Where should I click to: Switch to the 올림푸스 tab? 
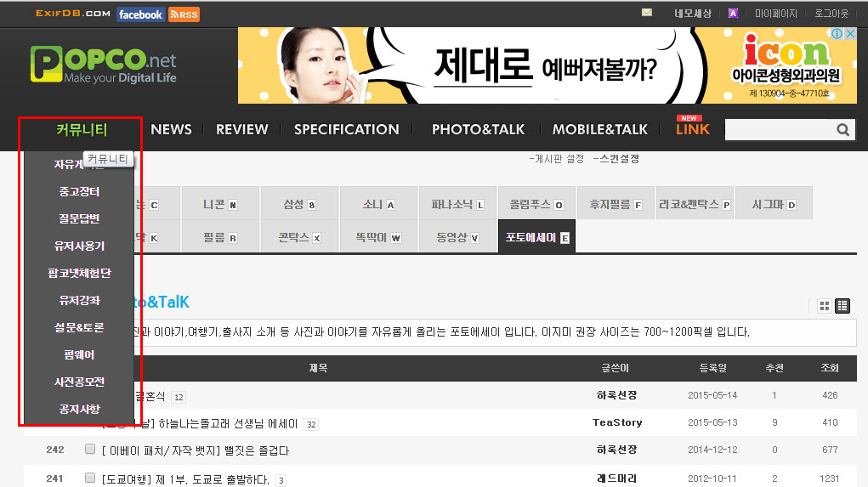pos(537,204)
